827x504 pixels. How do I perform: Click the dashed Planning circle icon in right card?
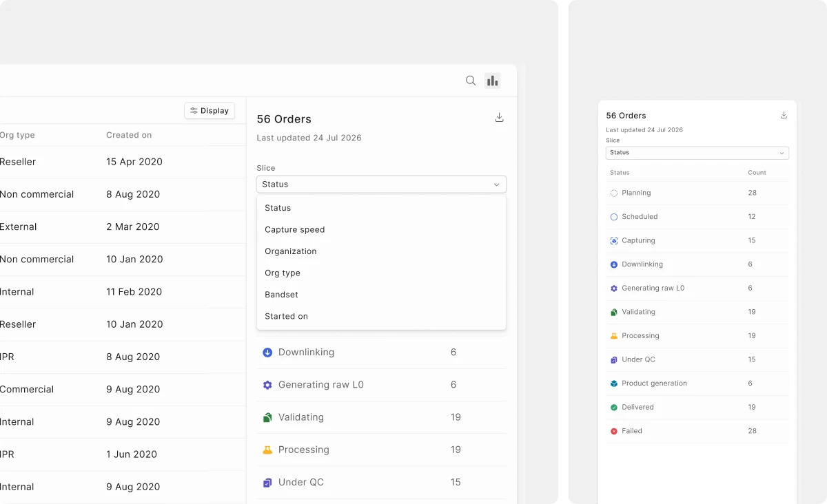click(x=614, y=193)
